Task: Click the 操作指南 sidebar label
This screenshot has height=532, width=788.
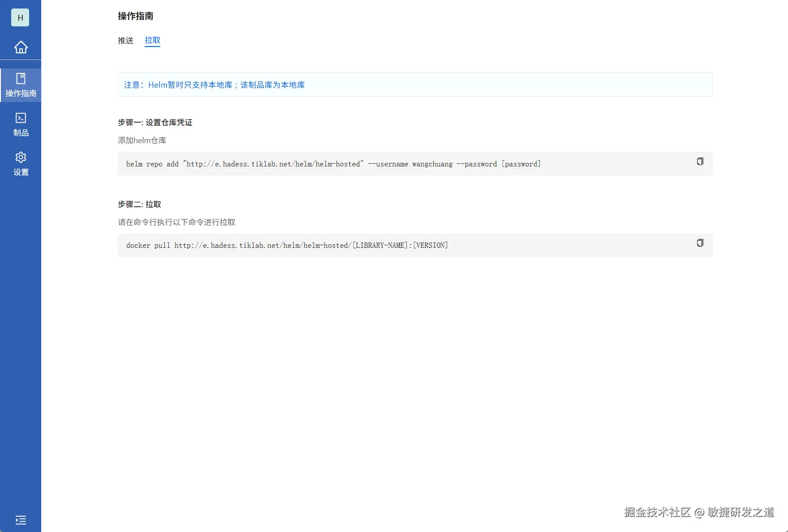Action: pos(21,94)
